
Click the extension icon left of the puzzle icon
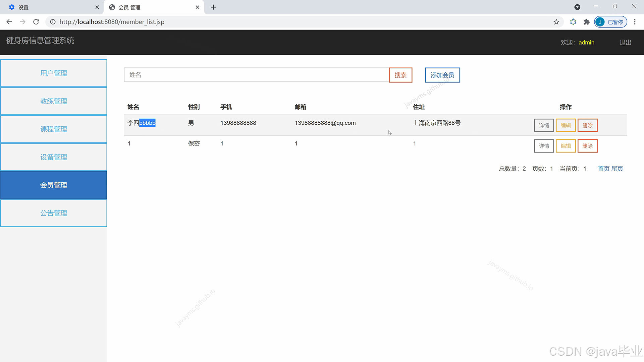tap(573, 22)
